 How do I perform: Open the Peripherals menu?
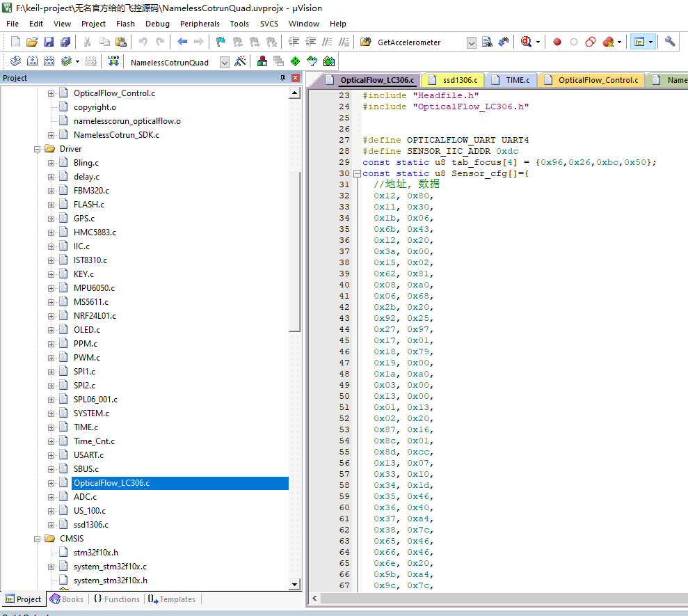(x=200, y=24)
